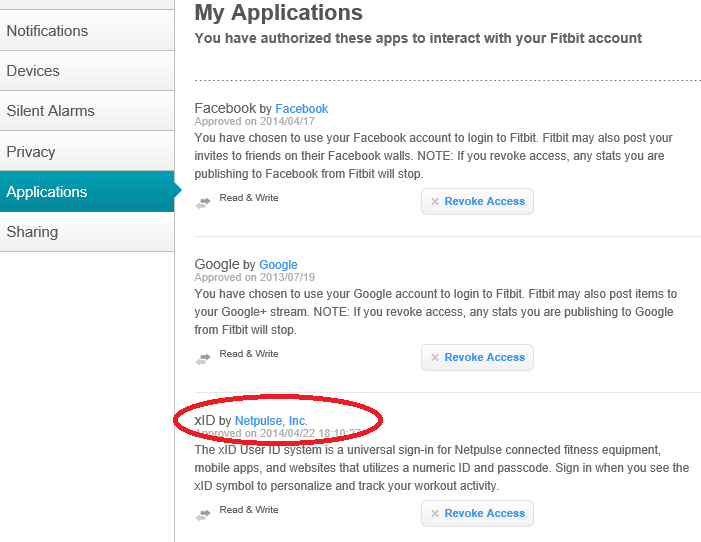The height and width of the screenshot is (542, 701).
Task: Click the Read & Write arrows icon under xID
Action: [x=203, y=516]
